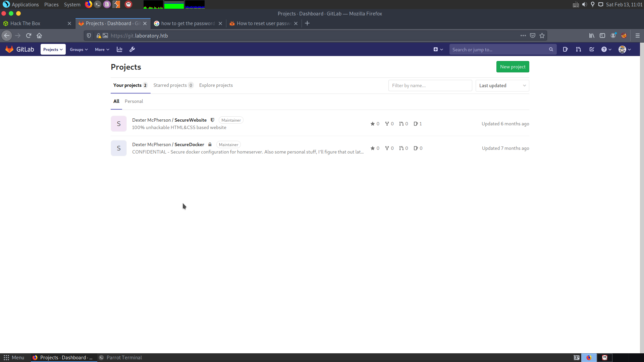Open Parrot Terminal from the taskbar
The height and width of the screenshot is (362, 644).
click(x=121, y=358)
